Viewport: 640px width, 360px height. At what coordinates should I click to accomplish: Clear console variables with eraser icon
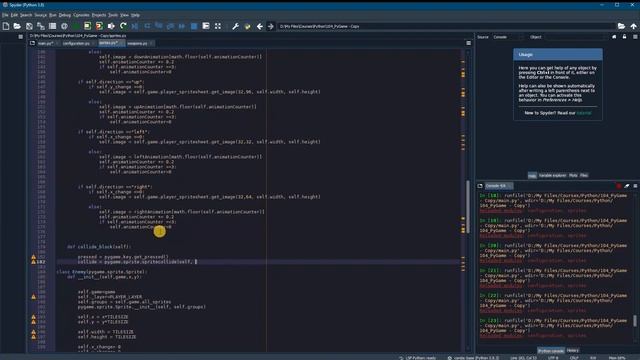[x=627, y=186]
